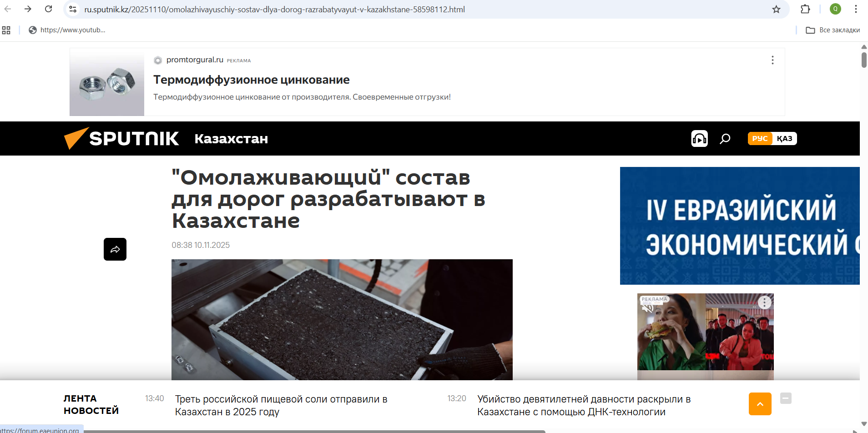Switch site language to ҚАЗ
Screen dimensions: 868x433
pyautogui.click(x=784, y=138)
